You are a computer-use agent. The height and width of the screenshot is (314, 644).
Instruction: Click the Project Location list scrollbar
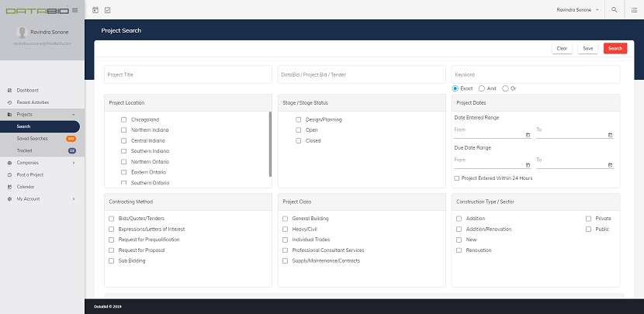(270, 144)
